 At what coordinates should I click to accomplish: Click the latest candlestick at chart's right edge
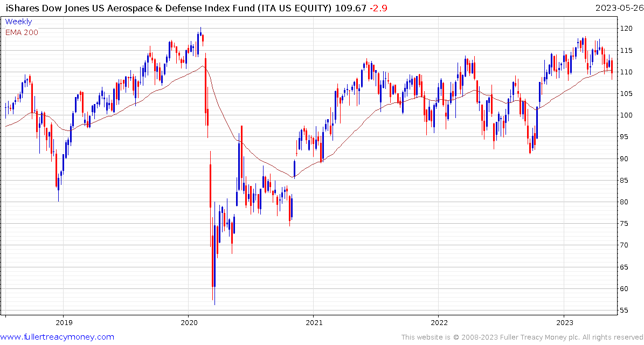pyautogui.click(x=612, y=68)
